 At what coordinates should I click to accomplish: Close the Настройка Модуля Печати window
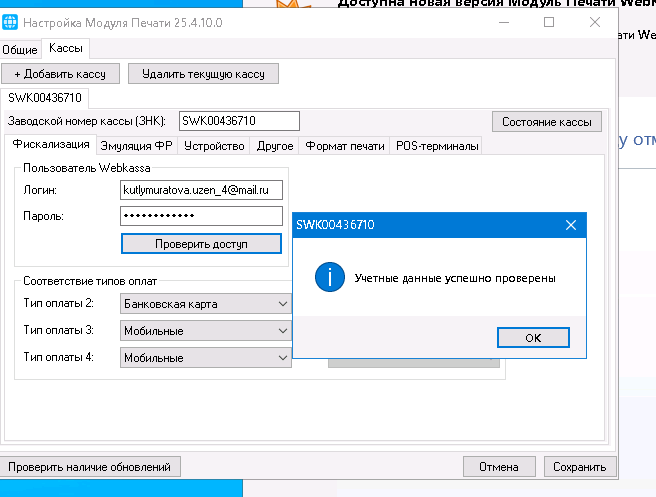pos(594,22)
